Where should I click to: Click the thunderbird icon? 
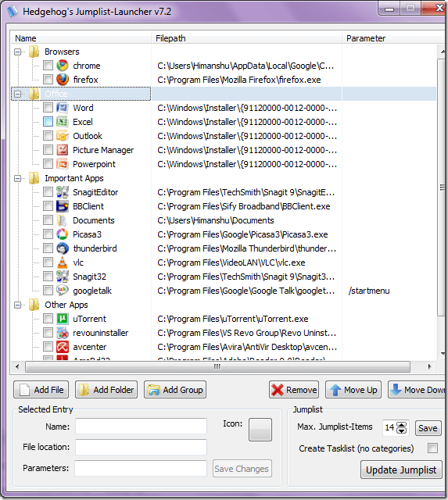(x=63, y=248)
